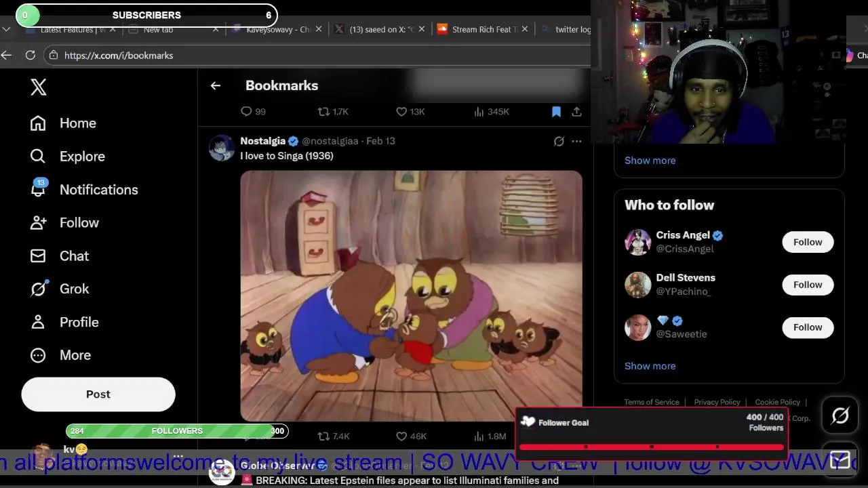Click Grok icon on Nostalgia tweet
The width and height of the screenshot is (868, 488).
(559, 141)
